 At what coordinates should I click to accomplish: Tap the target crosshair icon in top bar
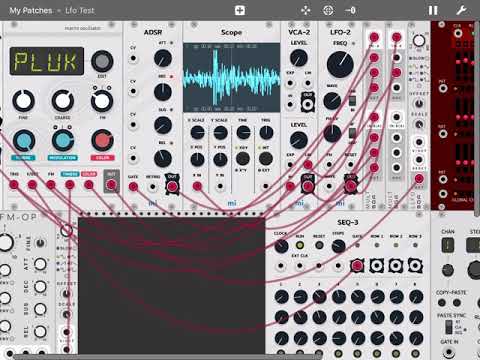pyautogui.click(x=328, y=10)
